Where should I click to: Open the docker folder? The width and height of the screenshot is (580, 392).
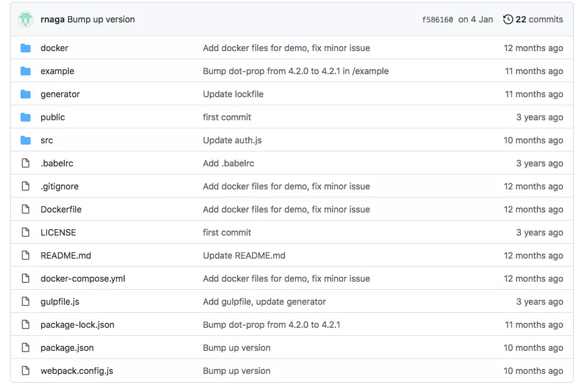[x=54, y=48]
